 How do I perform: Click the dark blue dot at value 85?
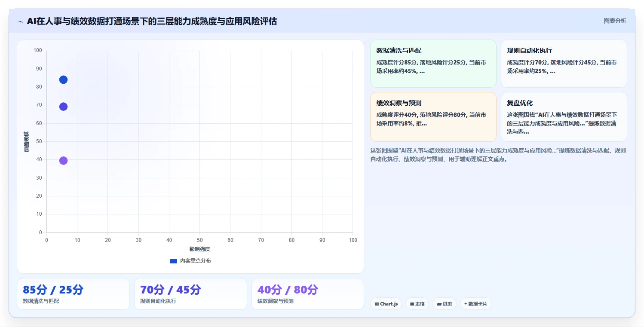(x=63, y=80)
